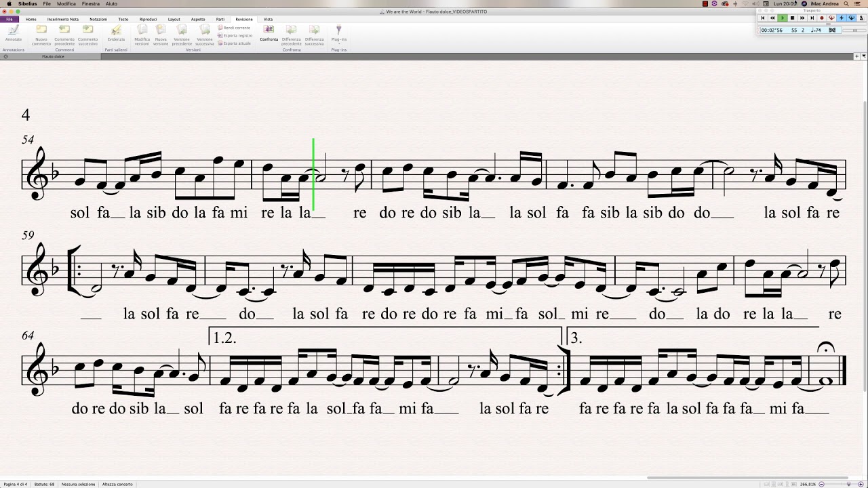The height and width of the screenshot is (488, 868).
Task: Stop playback in the Trasporto panel
Action: pyautogui.click(x=792, y=18)
